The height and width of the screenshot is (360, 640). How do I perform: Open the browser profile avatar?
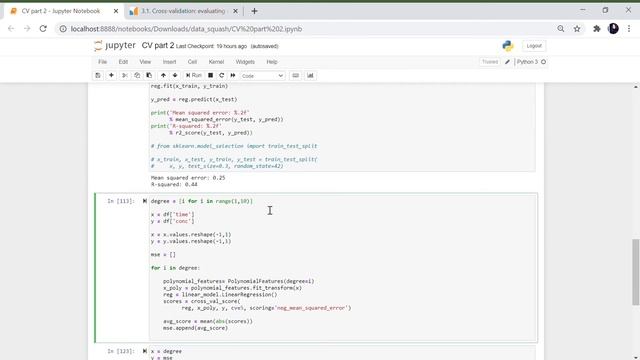[613, 29]
